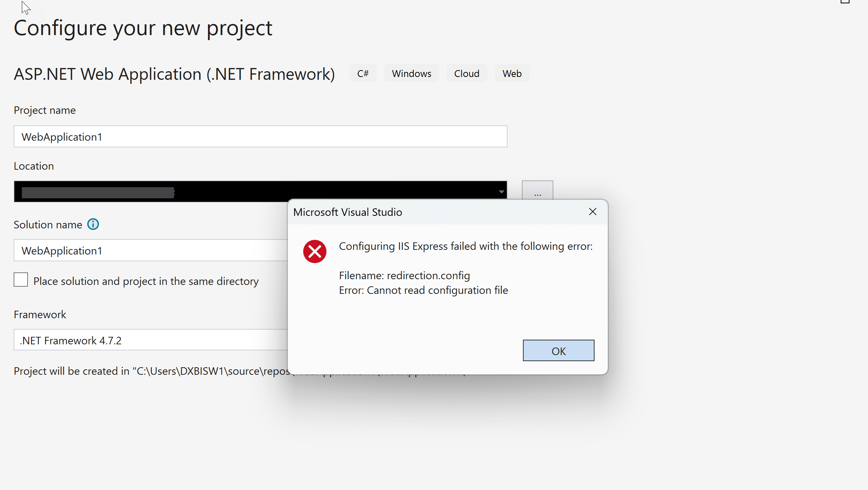Click the ASP.NET Web Application template title
The width and height of the screenshot is (868, 490).
174,74
